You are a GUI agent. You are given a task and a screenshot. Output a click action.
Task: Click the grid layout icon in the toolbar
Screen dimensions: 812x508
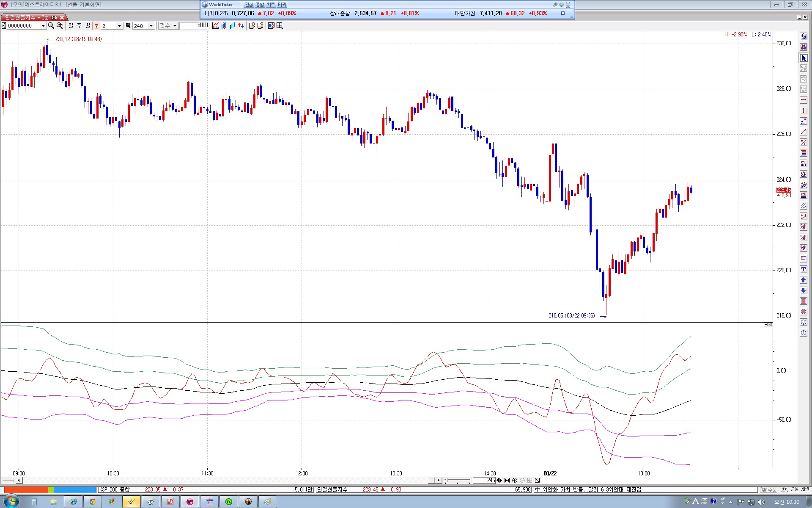(280, 26)
